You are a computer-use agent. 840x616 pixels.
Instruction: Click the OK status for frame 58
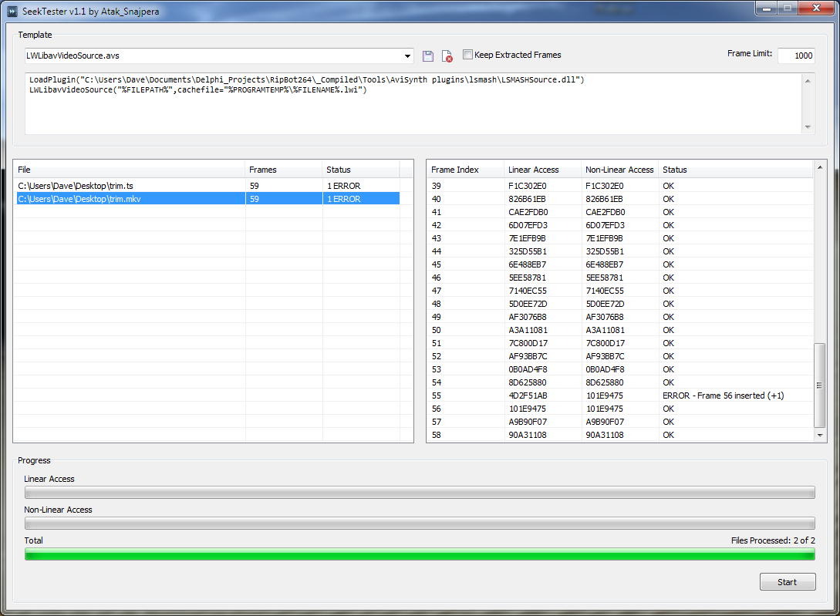[x=668, y=435]
